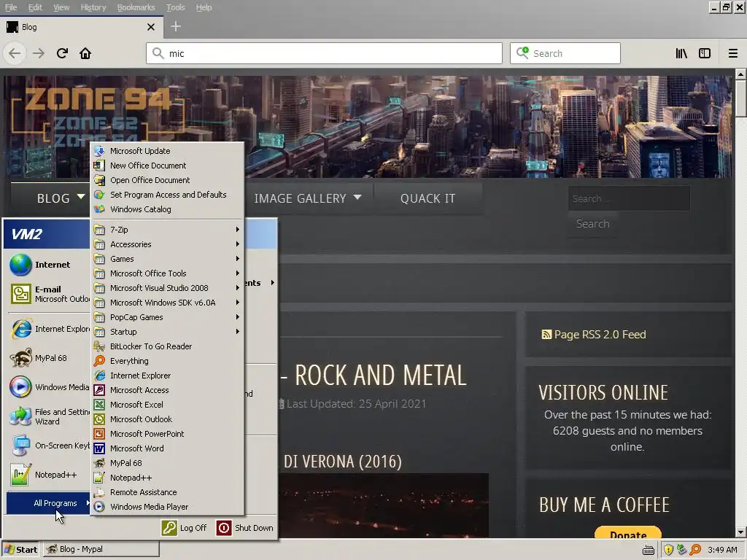Launch Microsoft Excel
Image resolution: width=747 pixels, height=560 pixels.
click(x=168, y=405)
